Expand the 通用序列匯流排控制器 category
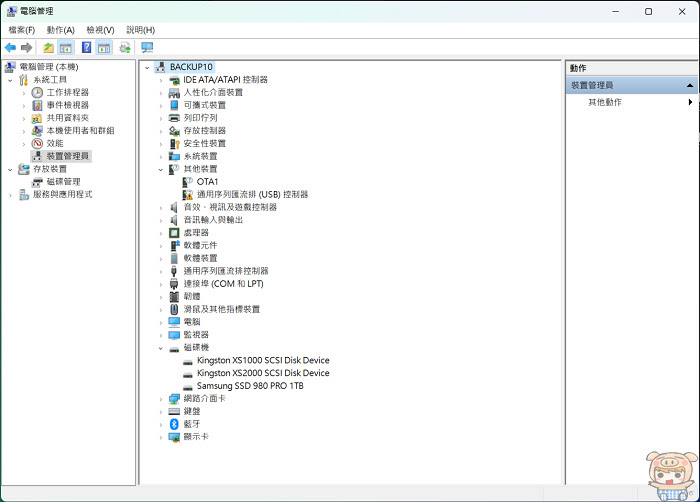 161,272
